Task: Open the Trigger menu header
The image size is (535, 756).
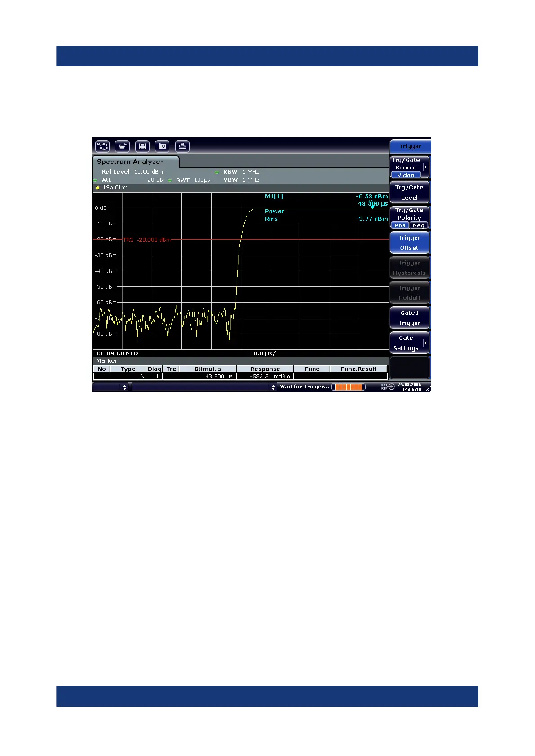Action: [x=410, y=146]
